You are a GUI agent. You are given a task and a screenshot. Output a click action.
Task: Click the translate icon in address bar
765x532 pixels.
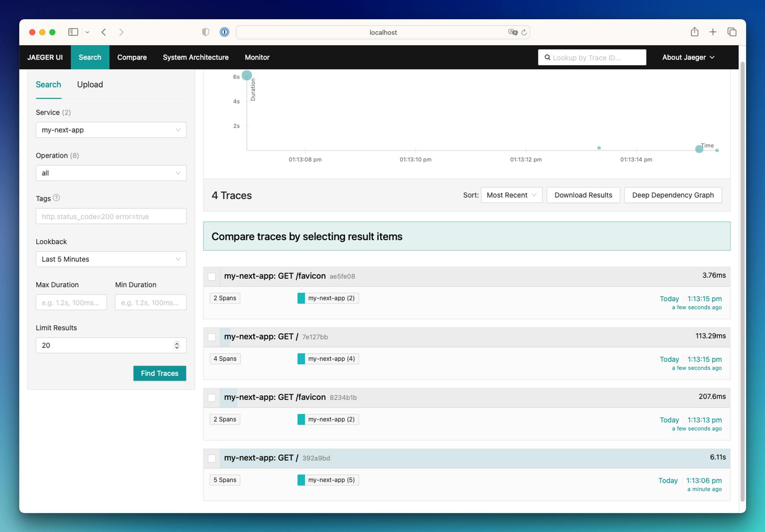coord(513,32)
